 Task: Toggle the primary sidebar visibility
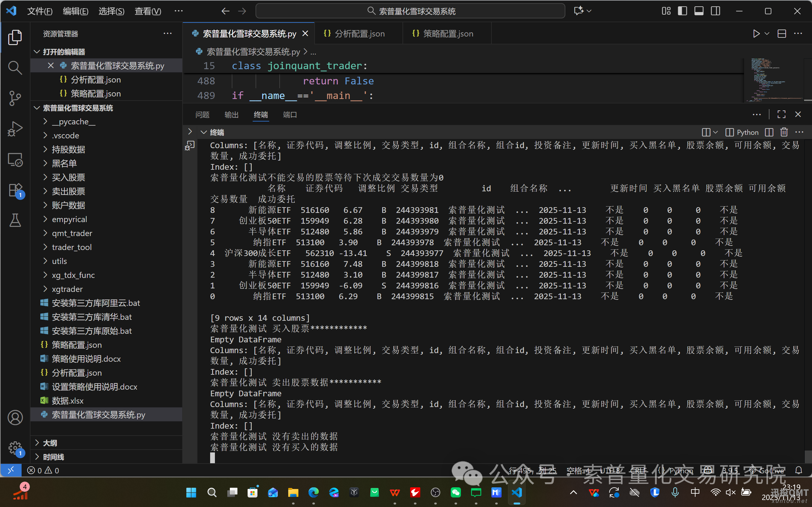[x=682, y=11]
